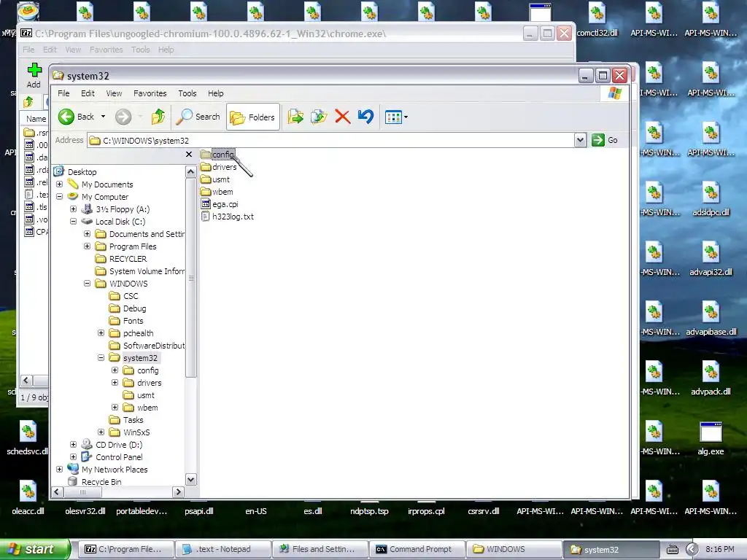Viewport: 747px width, 560px height.
Task: Click the blue Undo icon
Action: [366, 117]
